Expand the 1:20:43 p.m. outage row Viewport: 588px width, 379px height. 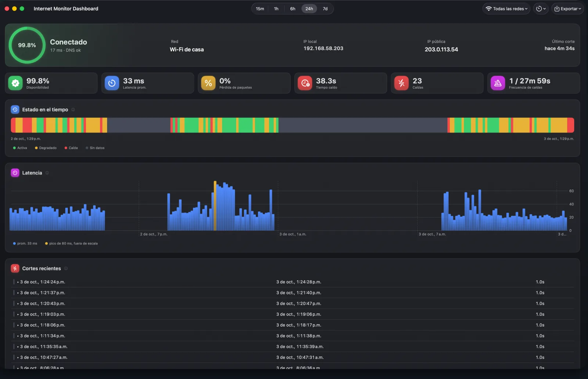18,304
